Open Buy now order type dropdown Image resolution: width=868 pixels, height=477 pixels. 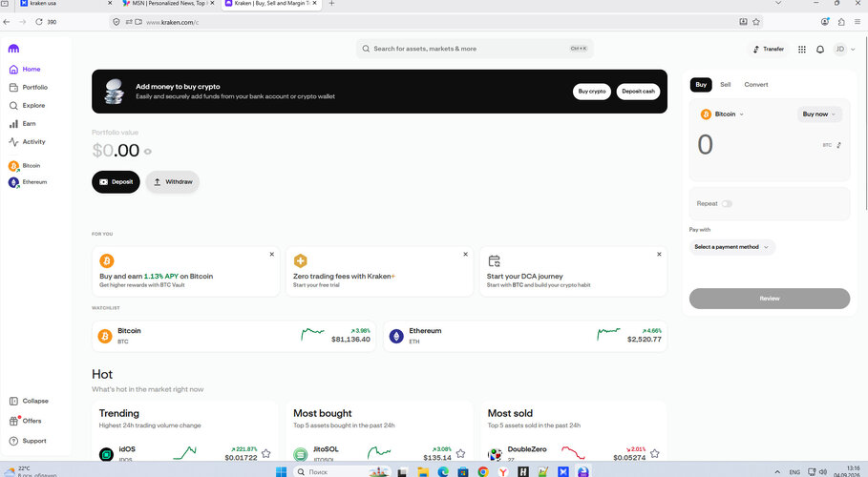[x=819, y=114]
